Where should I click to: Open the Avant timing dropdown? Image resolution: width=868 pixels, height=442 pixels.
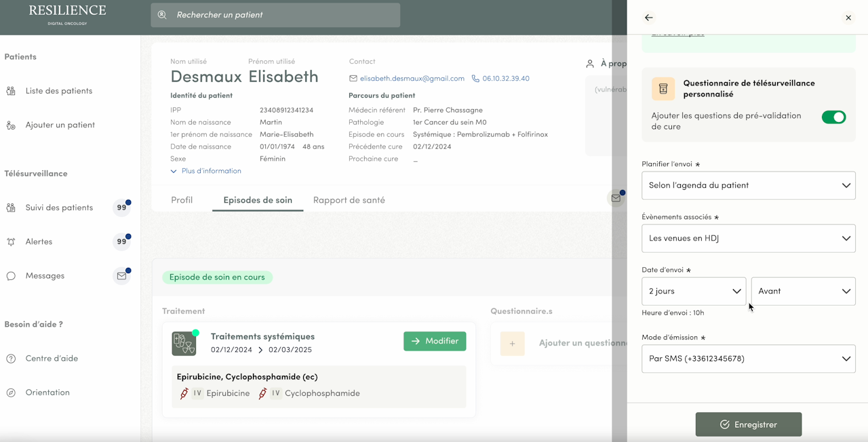[x=803, y=291]
